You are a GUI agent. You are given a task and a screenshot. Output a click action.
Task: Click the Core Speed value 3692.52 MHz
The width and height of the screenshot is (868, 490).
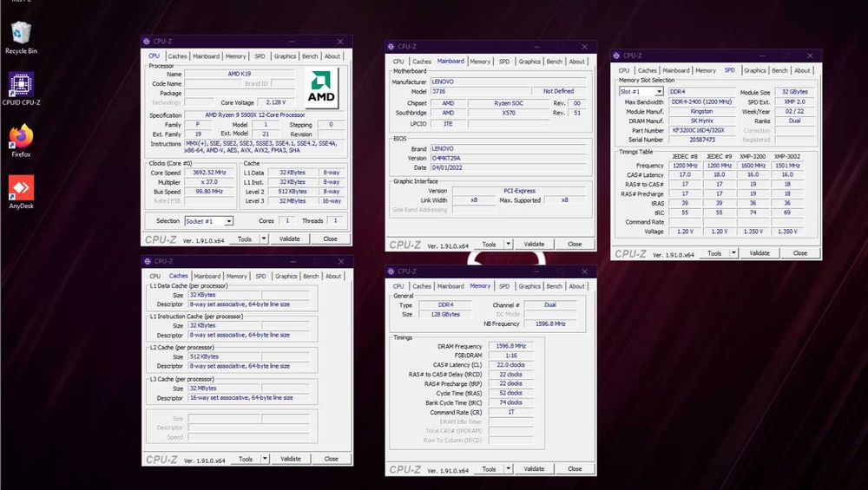tap(209, 173)
